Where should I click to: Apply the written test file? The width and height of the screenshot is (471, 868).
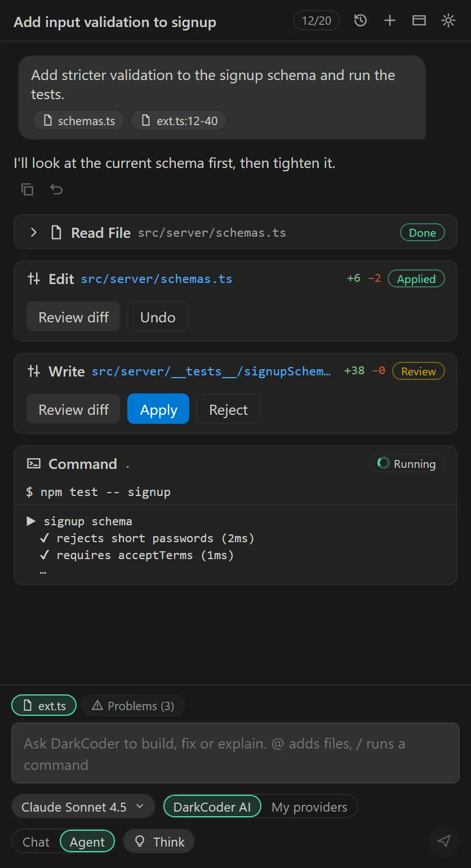coord(158,410)
